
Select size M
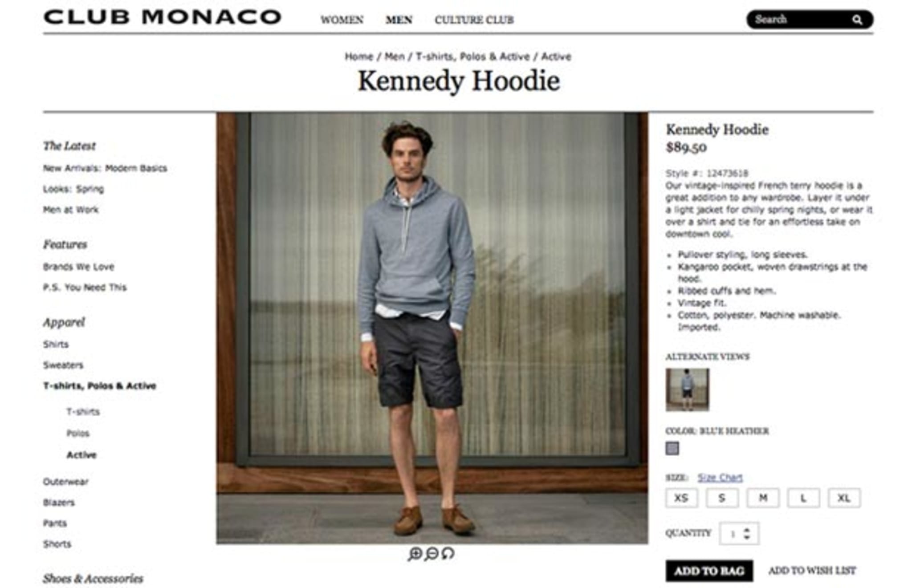pyautogui.click(x=763, y=498)
